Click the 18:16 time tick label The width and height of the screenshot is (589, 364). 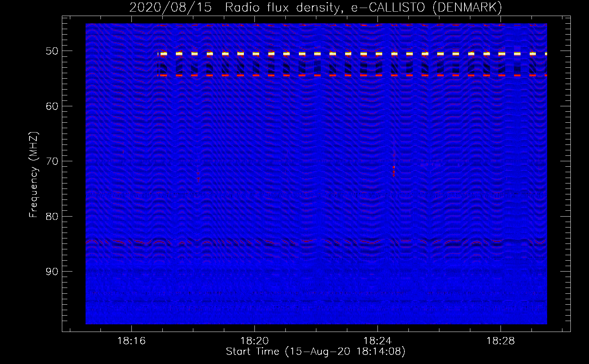pos(131,341)
